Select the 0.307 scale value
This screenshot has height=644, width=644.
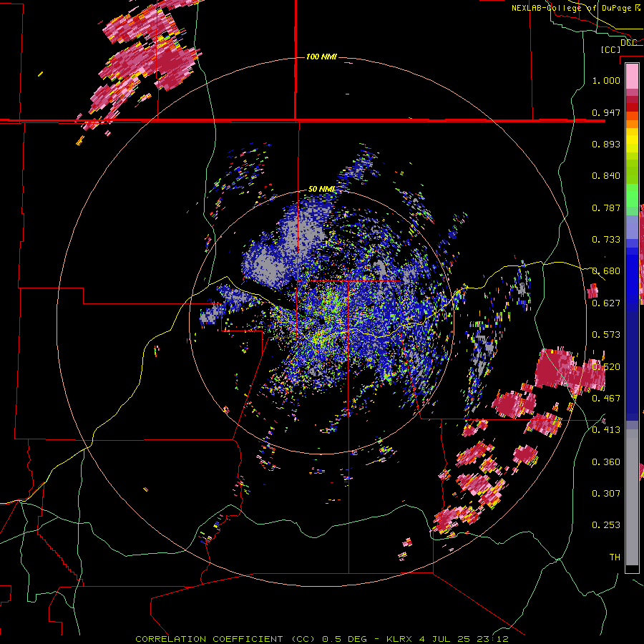[606, 493]
